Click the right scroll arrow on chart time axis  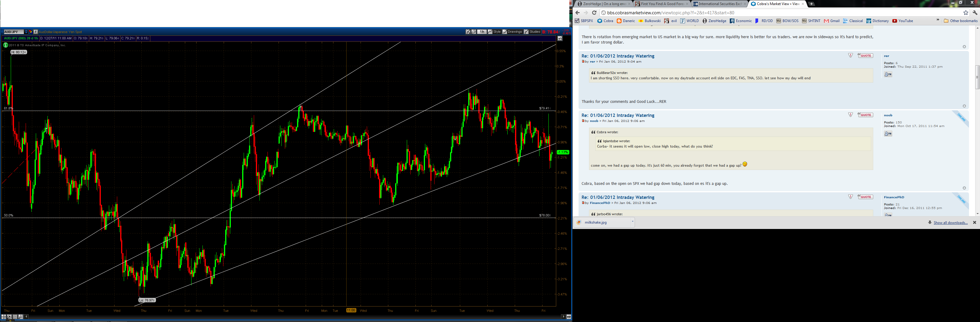563,317
